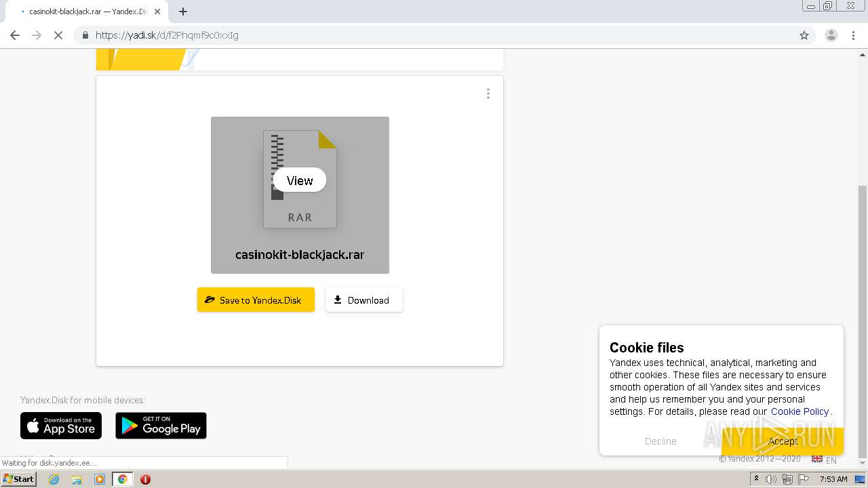This screenshot has width=868, height=488.
Task: Accept the cookie files
Action: tap(783, 441)
